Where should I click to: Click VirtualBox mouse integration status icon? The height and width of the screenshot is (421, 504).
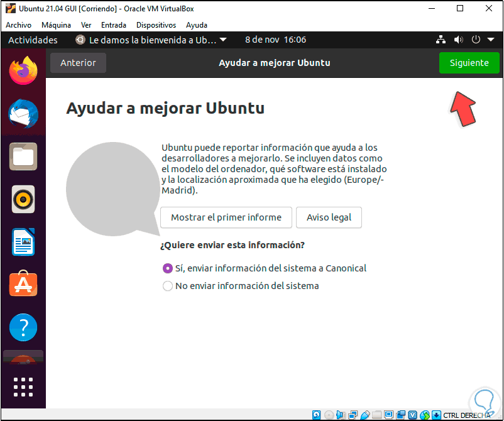pyautogui.click(x=425, y=415)
